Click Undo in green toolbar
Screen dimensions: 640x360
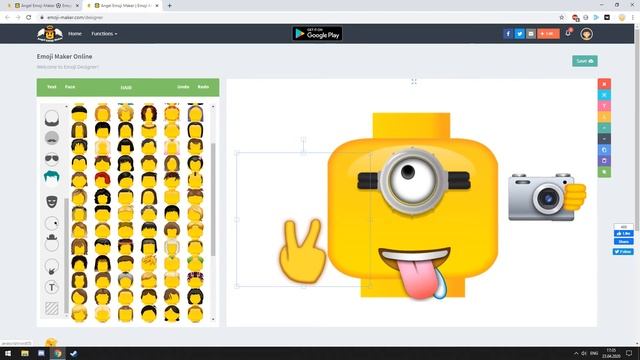point(183,87)
